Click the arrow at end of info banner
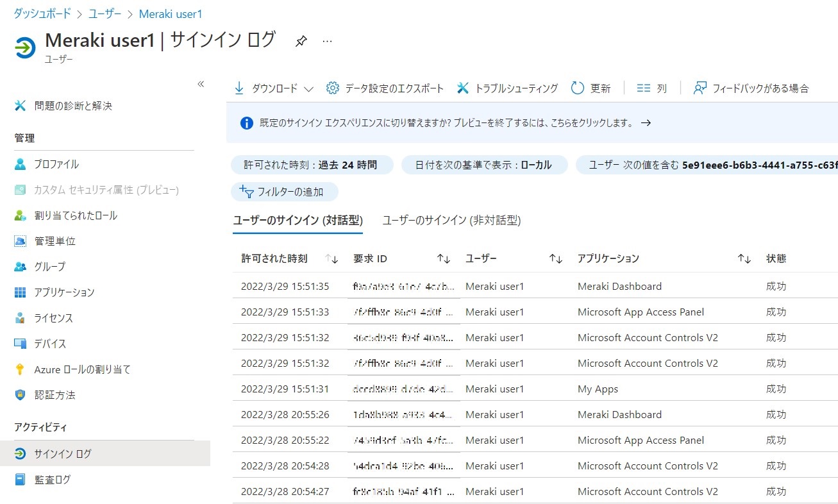Screen dimensions: 838x504 (646, 123)
